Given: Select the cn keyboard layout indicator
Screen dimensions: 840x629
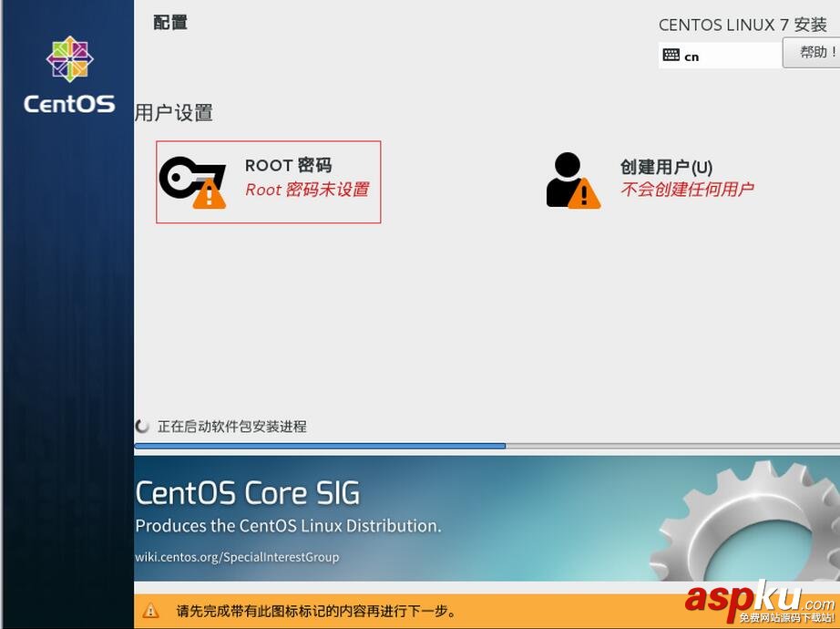Looking at the screenshot, I should click(720, 56).
